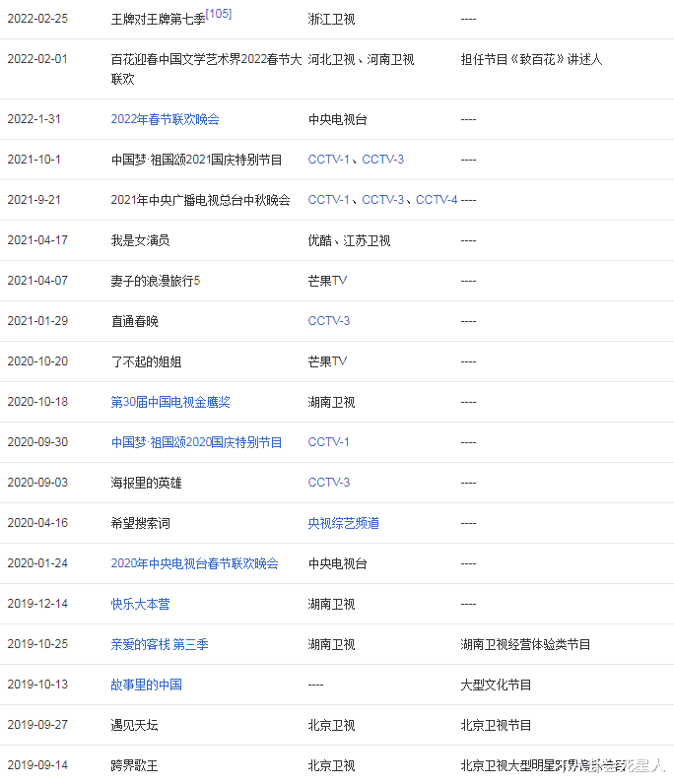This screenshot has height=784, width=674.
Task: Open CCTV-3 link in 直通春晚 row
Action: tap(329, 321)
